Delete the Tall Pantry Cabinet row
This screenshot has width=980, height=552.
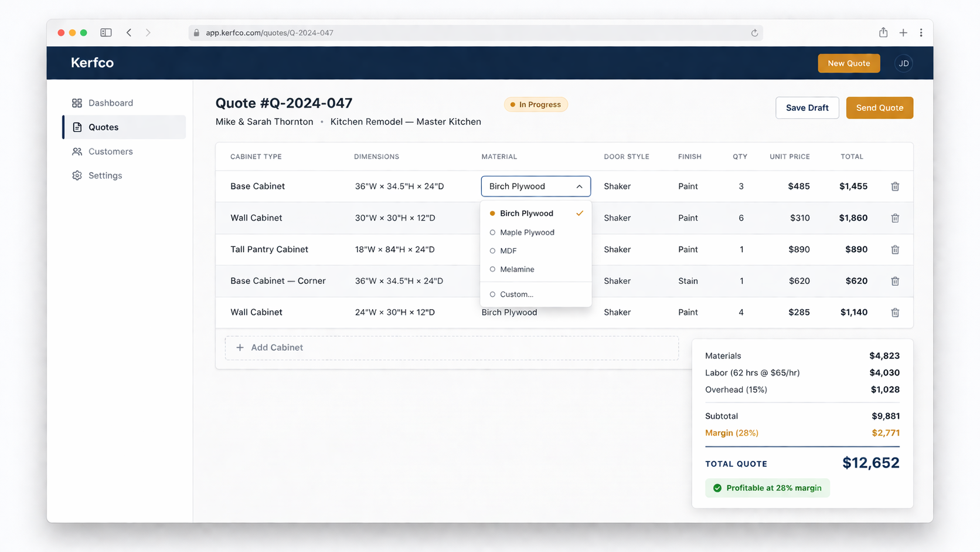click(x=895, y=249)
